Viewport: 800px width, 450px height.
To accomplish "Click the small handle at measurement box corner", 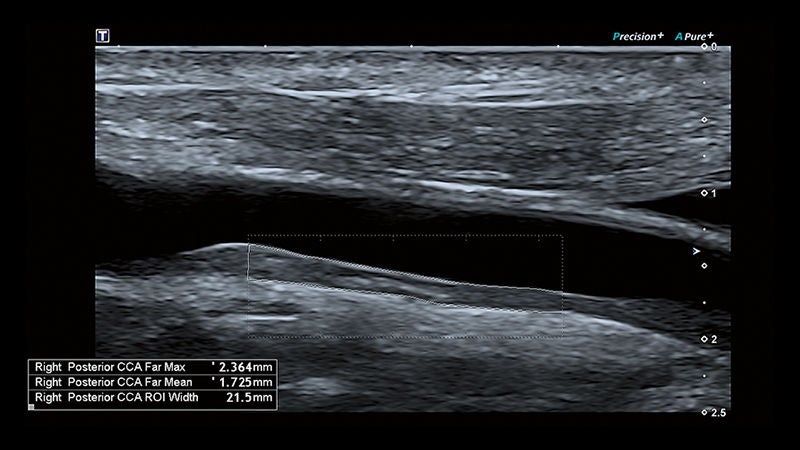I will (x=31, y=407).
